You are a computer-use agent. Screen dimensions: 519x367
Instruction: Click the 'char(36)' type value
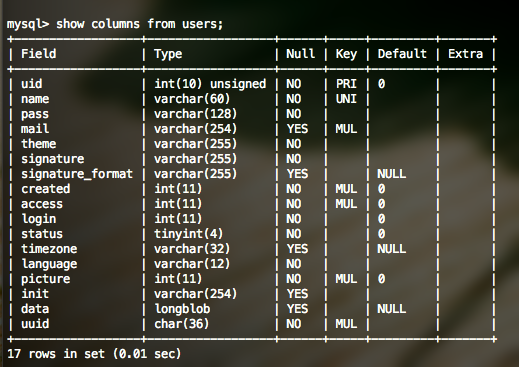[x=182, y=324]
